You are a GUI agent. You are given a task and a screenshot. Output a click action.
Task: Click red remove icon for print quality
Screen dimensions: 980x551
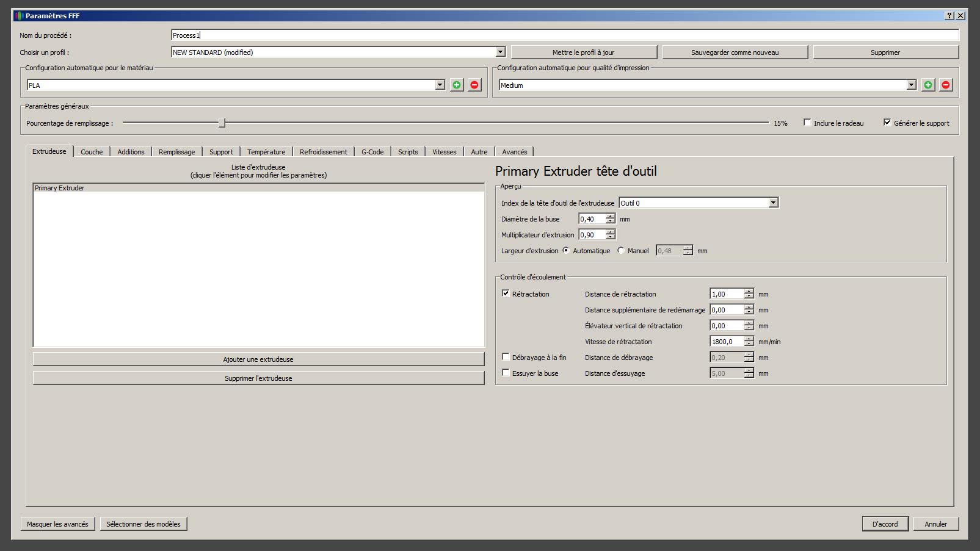(x=946, y=85)
